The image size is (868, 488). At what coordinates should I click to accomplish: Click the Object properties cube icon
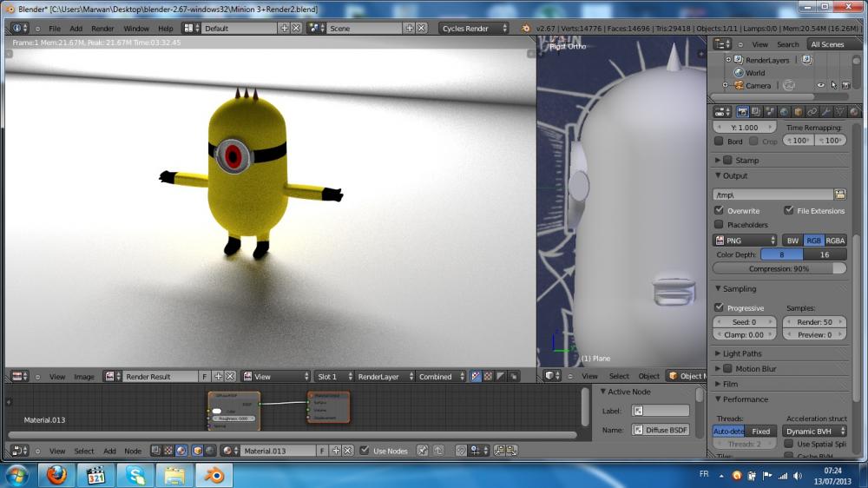[x=799, y=112]
